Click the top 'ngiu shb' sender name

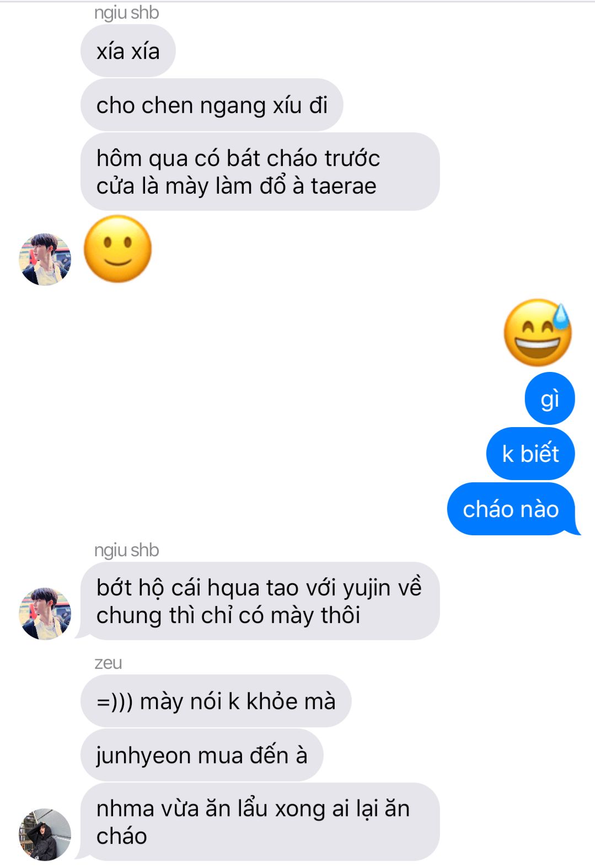click(x=126, y=12)
